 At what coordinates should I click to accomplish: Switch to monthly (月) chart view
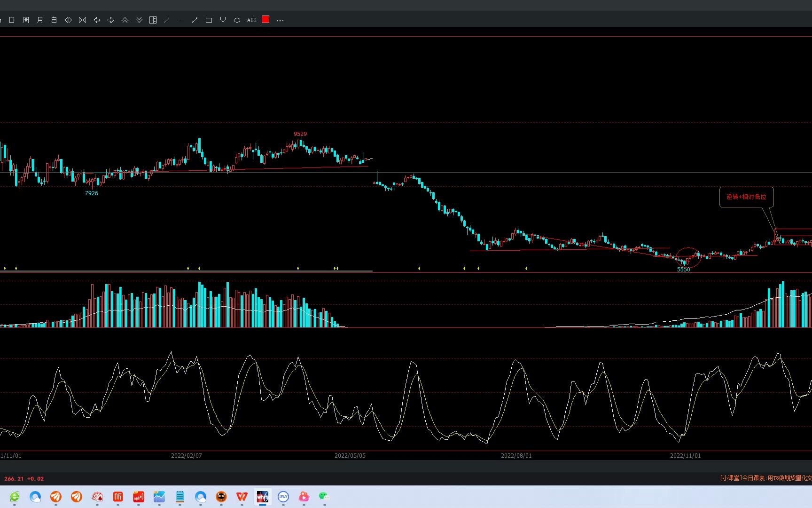pyautogui.click(x=40, y=20)
